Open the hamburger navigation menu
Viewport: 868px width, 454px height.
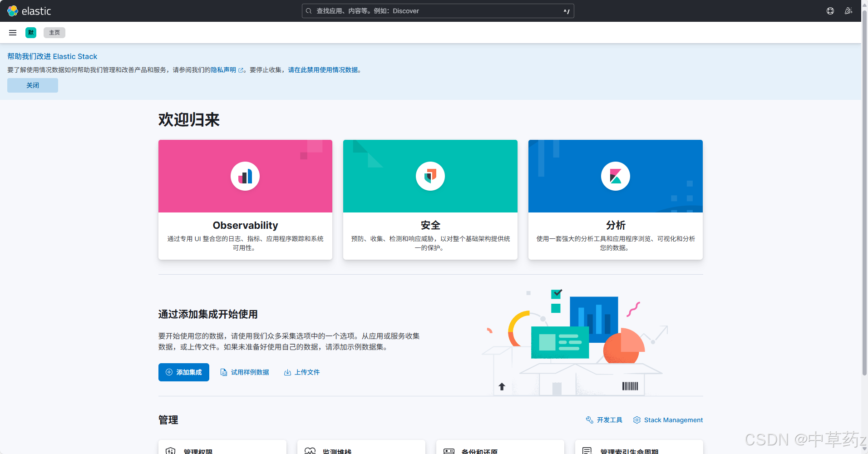click(13, 33)
